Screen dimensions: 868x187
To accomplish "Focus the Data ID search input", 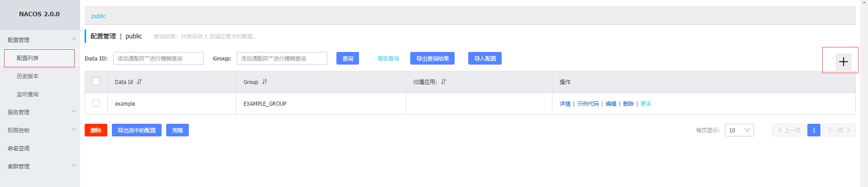I will pyautogui.click(x=158, y=58).
